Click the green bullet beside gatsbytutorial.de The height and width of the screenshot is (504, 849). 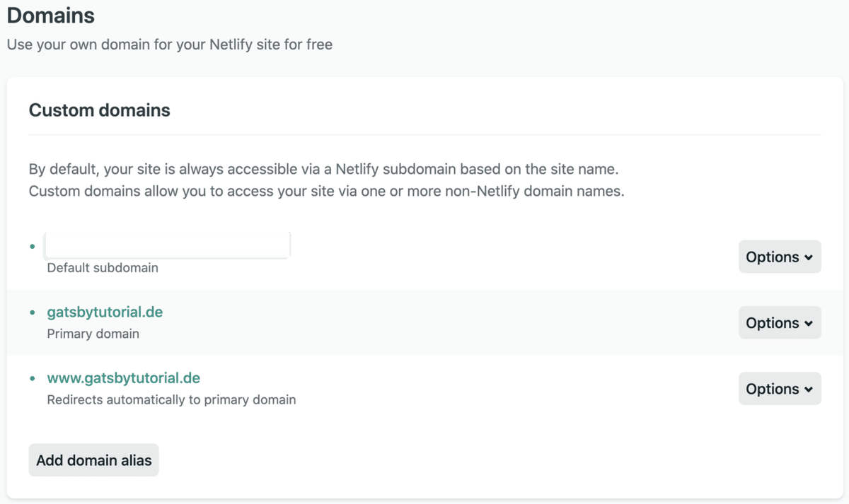pyautogui.click(x=32, y=312)
